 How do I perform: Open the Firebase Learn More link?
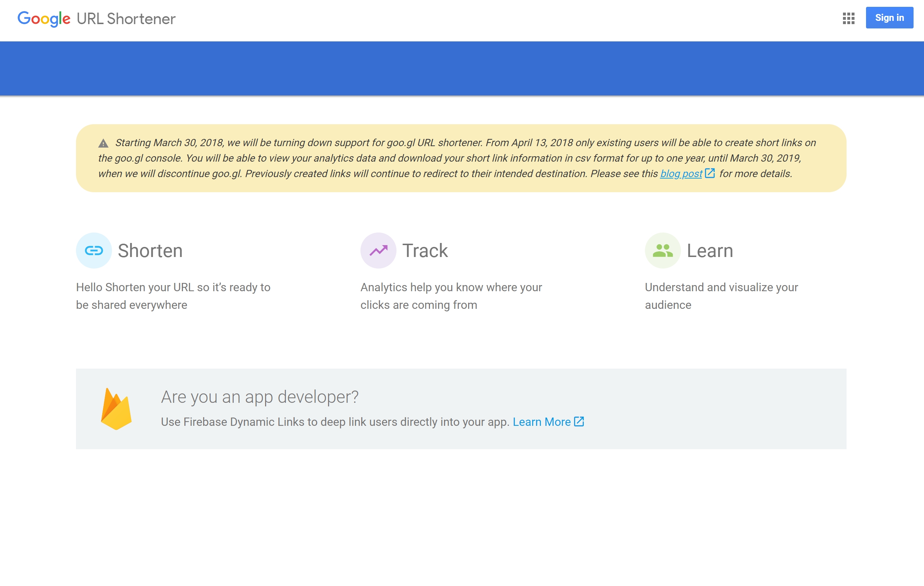(x=542, y=422)
